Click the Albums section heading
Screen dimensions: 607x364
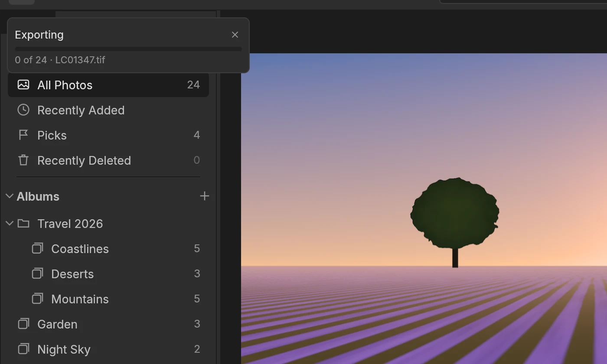tap(38, 196)
